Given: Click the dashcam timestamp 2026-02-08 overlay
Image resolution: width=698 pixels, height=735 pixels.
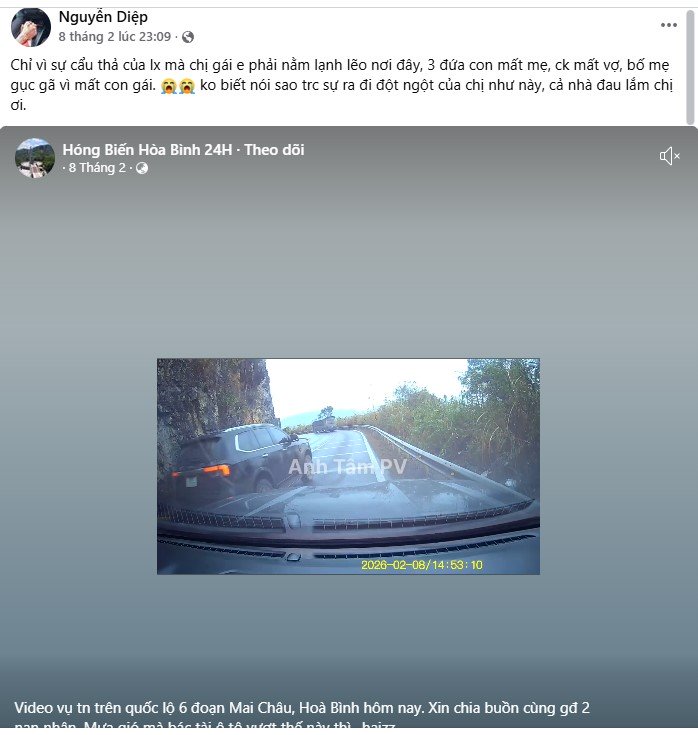Looking at the screenshot, I should coord(421,564).
